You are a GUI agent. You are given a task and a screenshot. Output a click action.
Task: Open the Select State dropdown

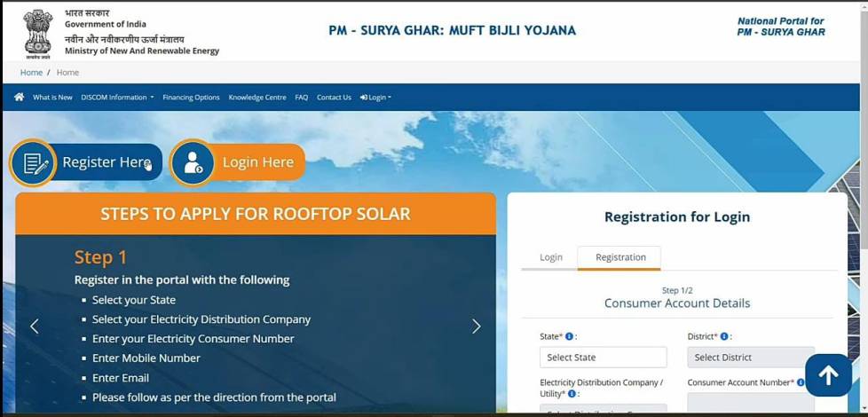tap(604, 358)
